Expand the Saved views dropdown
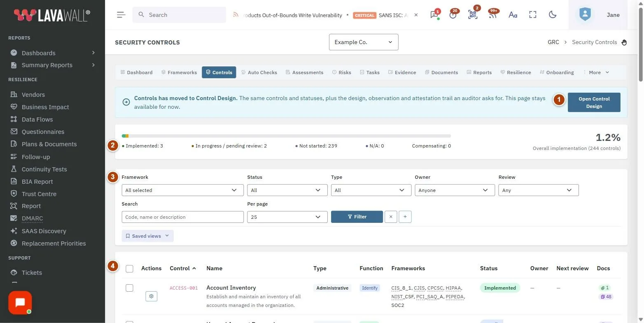 147,236
